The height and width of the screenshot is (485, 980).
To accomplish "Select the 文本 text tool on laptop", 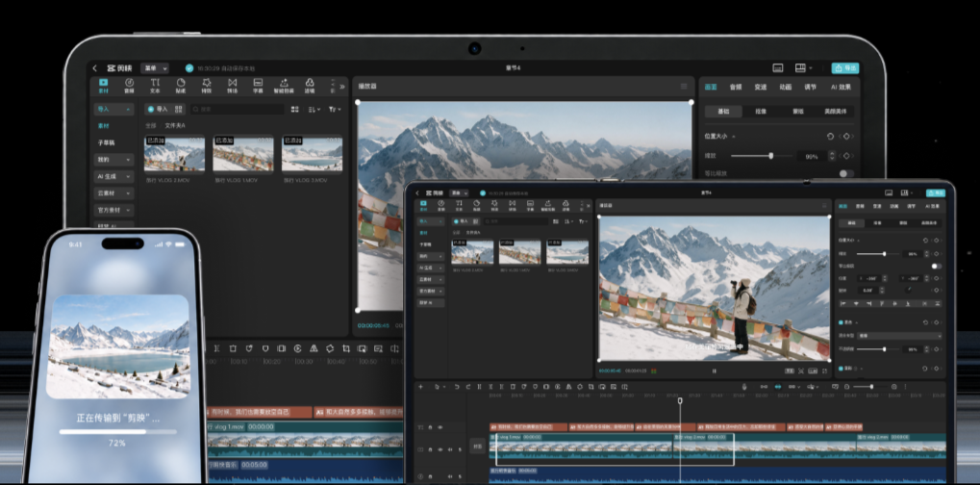I will click(155, 86).
